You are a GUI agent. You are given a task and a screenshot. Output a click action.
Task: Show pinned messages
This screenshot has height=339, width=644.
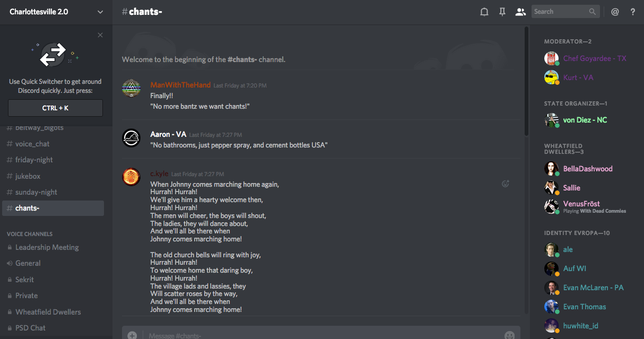[502, 12]
